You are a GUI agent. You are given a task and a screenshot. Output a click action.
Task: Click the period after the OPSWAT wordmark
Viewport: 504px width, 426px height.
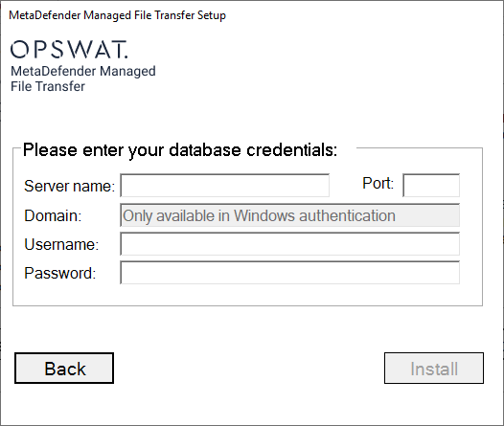126,57
